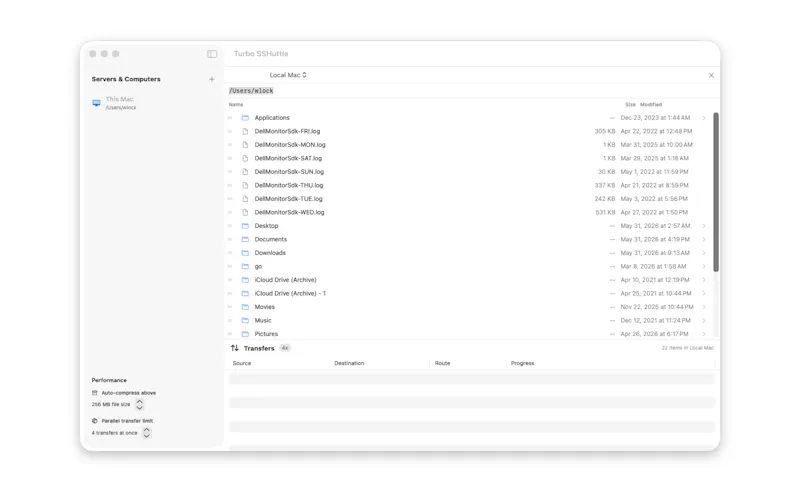Click the Nov 22, 2025 at 10:44 PM date
This screenshot has height=500, width=800.
click(x=657, y=307)
